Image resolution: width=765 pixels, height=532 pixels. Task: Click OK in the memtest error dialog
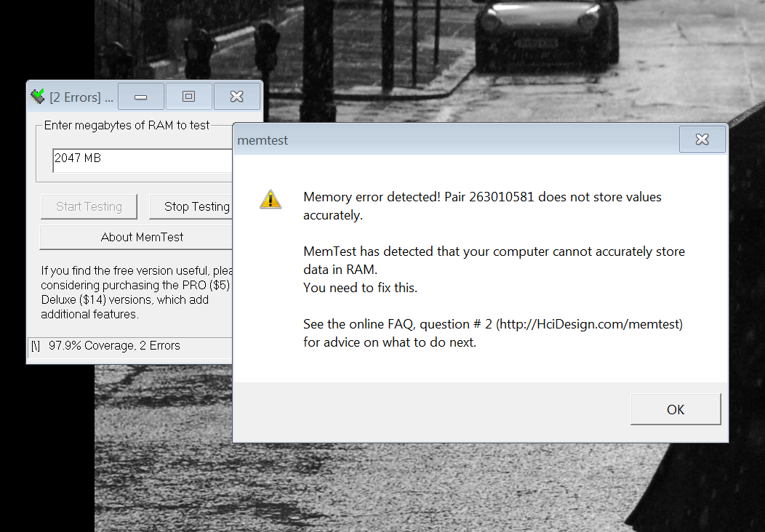click(676, 409)
